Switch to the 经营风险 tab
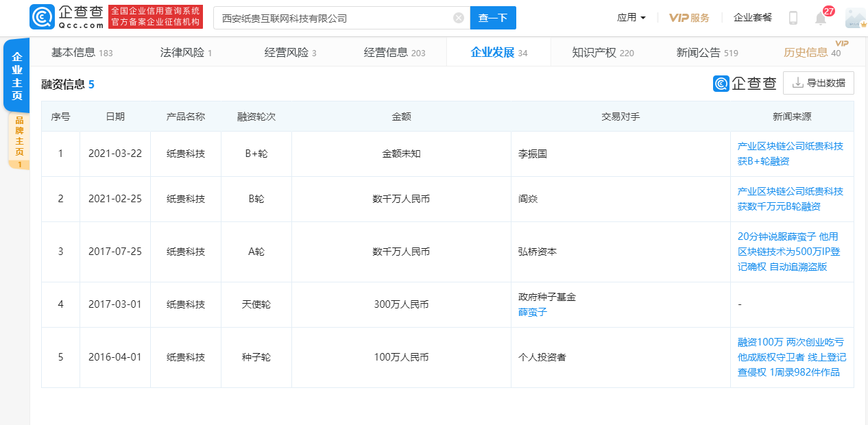 (x=291, y=52)
